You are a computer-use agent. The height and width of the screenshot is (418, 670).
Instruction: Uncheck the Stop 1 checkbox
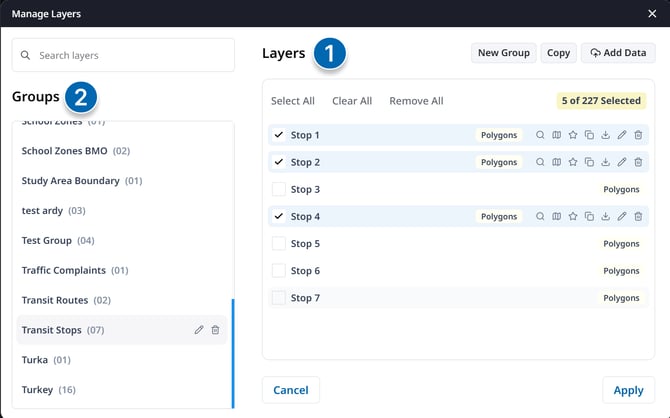coord(279,135)
